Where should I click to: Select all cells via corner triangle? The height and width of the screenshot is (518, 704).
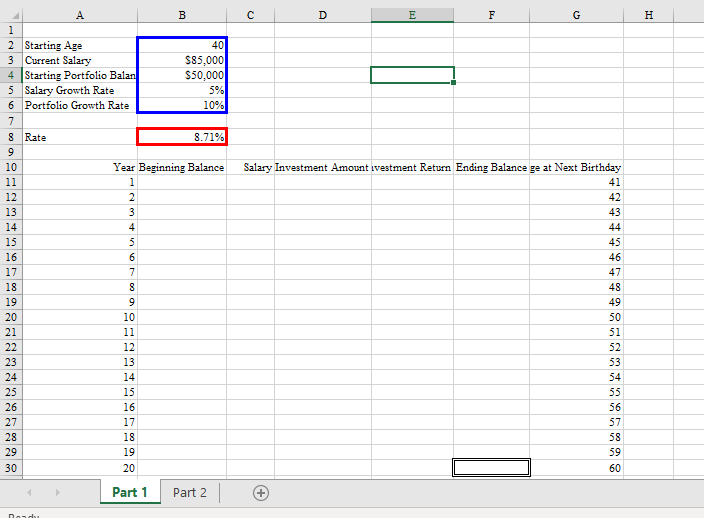pos(15,16)
